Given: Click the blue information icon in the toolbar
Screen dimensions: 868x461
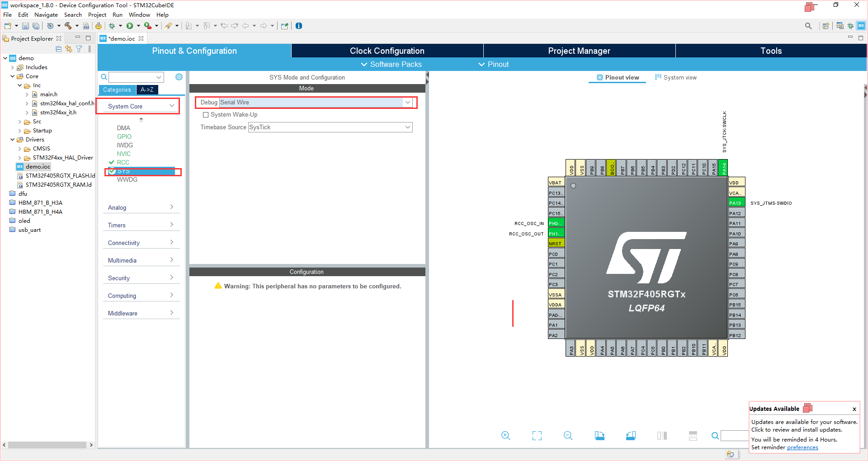Looking at the screenshot, I should pos(299,26).
